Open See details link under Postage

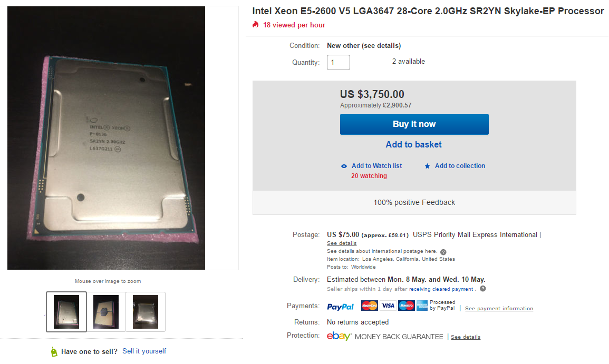pos(342,243)
